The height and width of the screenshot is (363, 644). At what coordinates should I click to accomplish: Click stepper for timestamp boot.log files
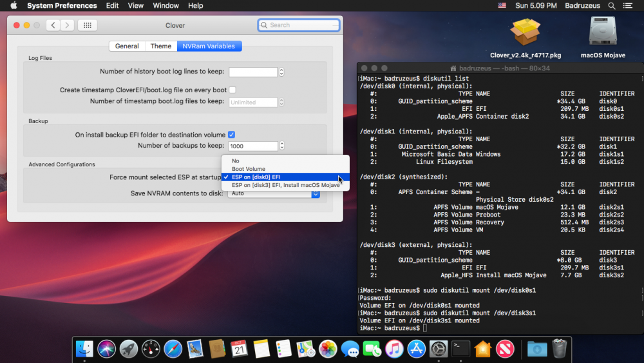[281, 102]
